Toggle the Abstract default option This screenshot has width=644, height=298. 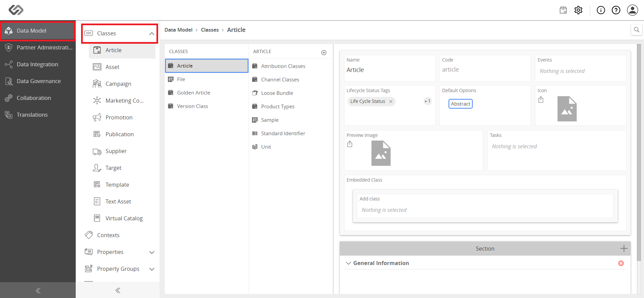(x=460, y=104)
